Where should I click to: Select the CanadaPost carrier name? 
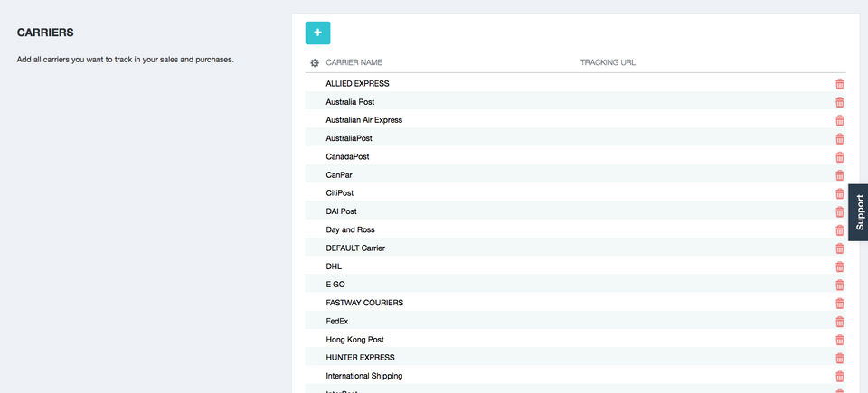[x=347, y=156]
